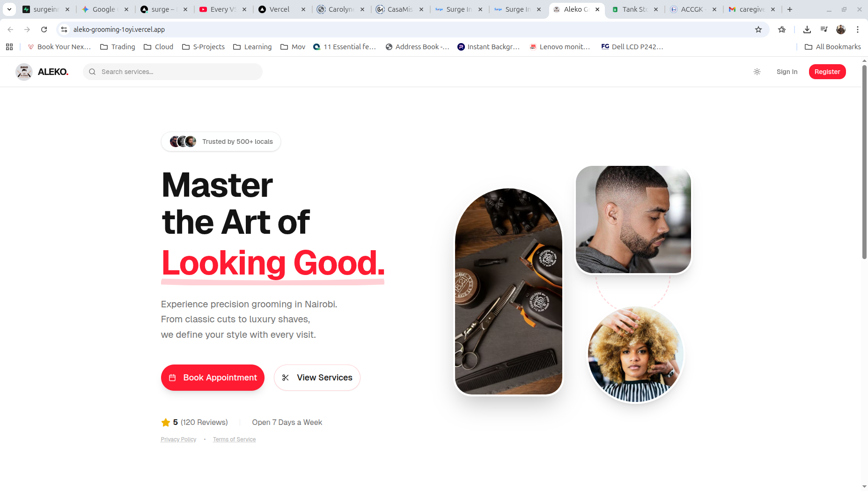
Task: Click the curly-haired woman thumbnail image
Action: tap(635, 355)
